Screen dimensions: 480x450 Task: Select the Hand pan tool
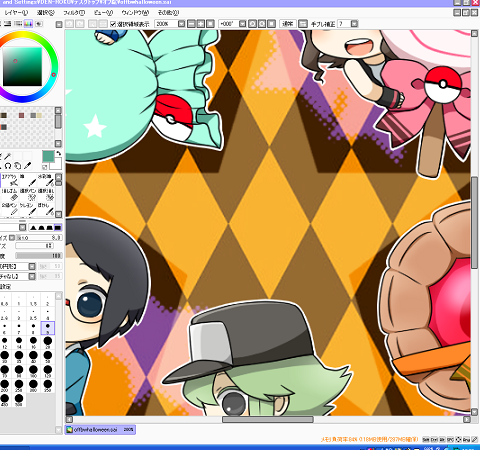(x=18, y=166)
